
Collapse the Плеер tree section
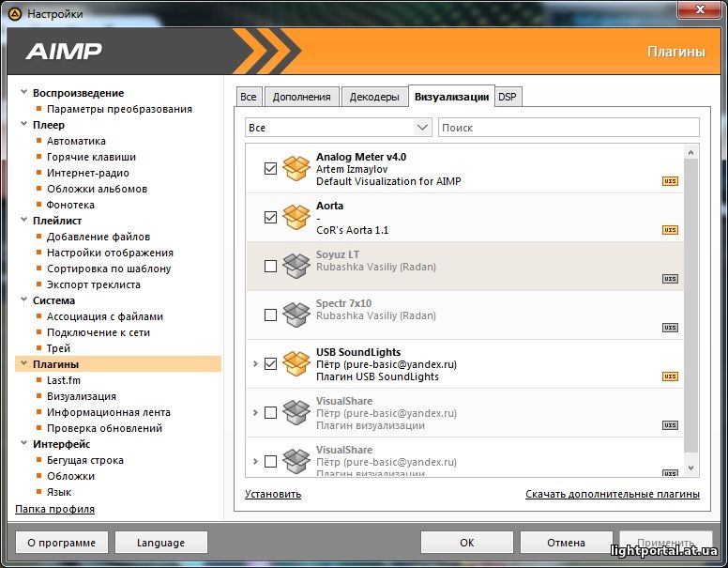pyautogui.click(x=23, y=124)
